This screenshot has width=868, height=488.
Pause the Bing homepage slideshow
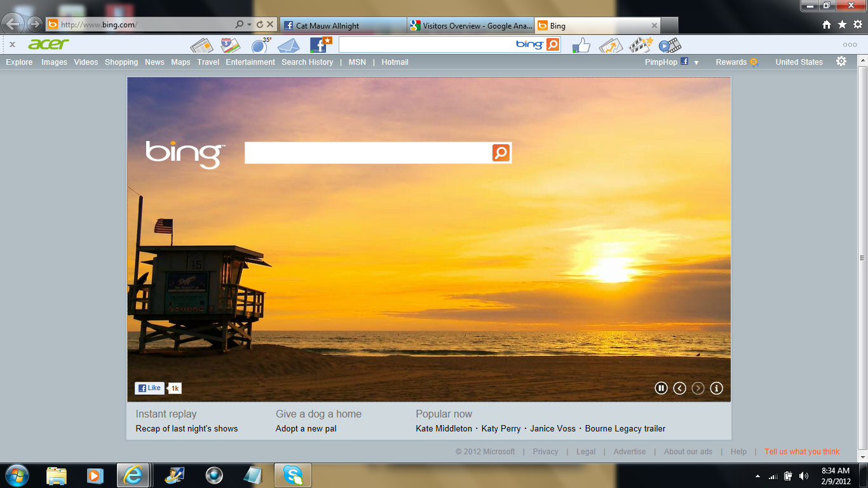tap(661, 388)
